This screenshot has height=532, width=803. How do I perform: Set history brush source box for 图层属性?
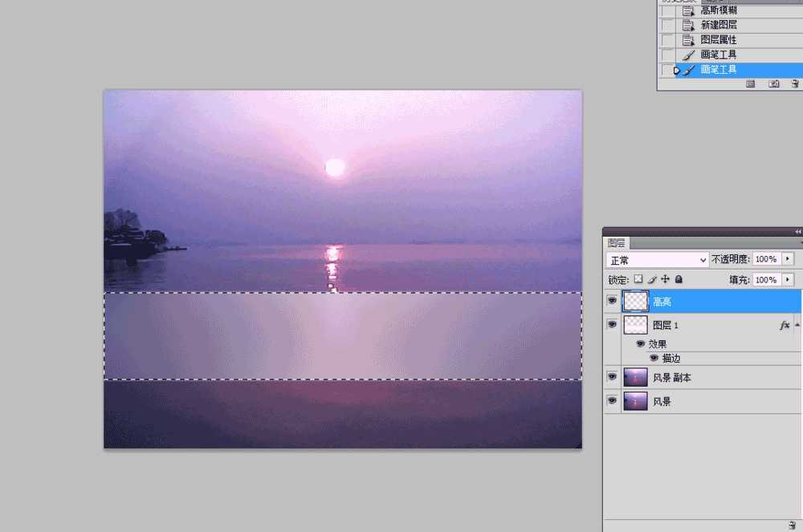[668, 40]
